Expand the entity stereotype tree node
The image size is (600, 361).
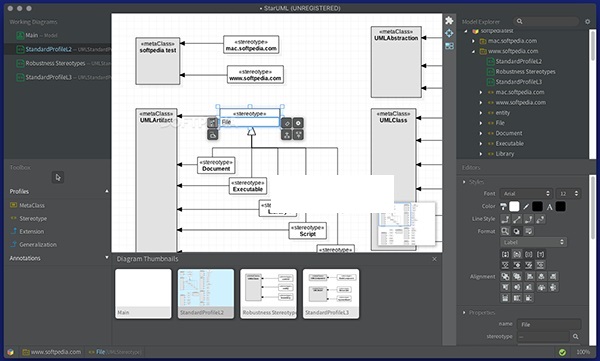point(481,113)
